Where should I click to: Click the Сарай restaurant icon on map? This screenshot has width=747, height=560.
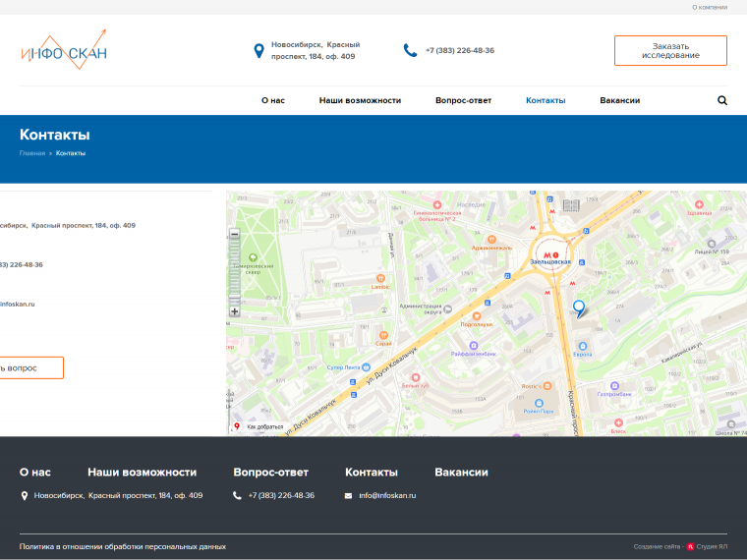(383, 335)
